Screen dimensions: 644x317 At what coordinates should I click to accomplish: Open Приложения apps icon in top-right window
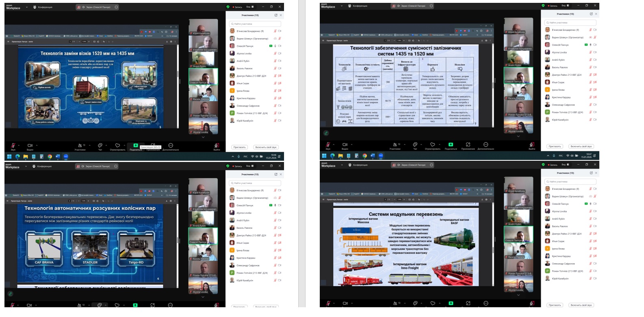468,144
